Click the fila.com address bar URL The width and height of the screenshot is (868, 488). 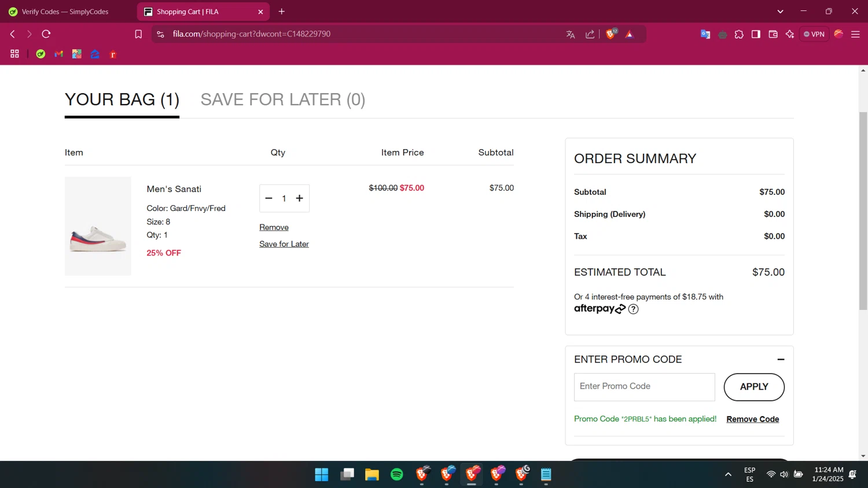click(252, 34)
